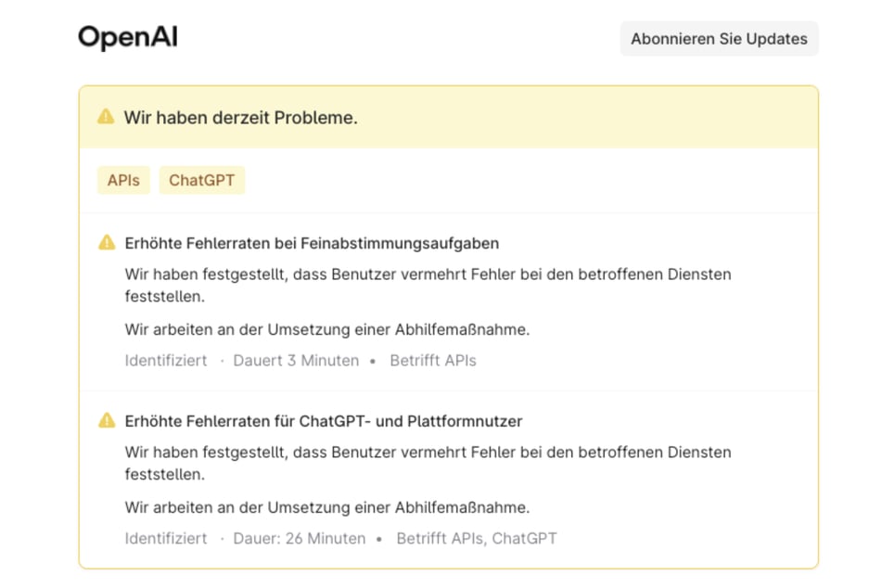Viewport: 882px width, 588px height.
Task: Select the 'Betrifft APIs, ChatGPT' label
Action: click(x=478, y=538)
